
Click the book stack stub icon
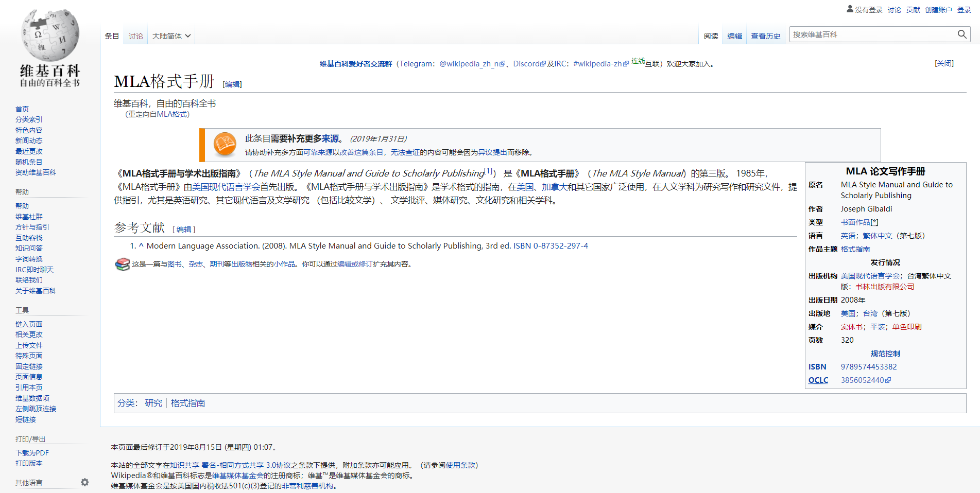coord(122,264)
